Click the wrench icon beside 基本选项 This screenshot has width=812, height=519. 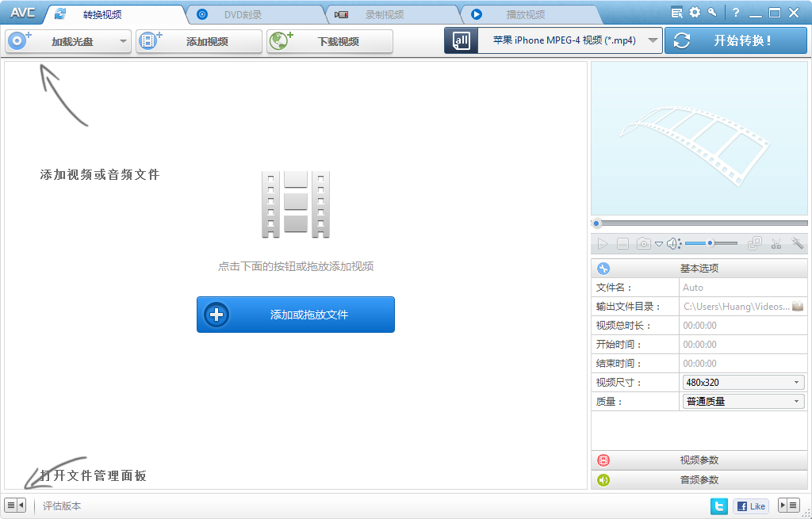pos(603,269)
